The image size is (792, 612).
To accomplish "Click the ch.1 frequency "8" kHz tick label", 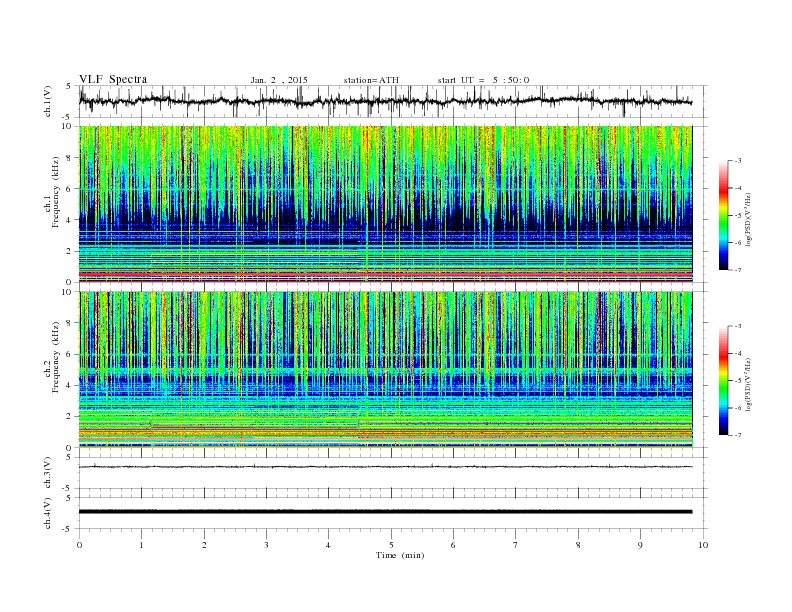I will pos(69,158).
